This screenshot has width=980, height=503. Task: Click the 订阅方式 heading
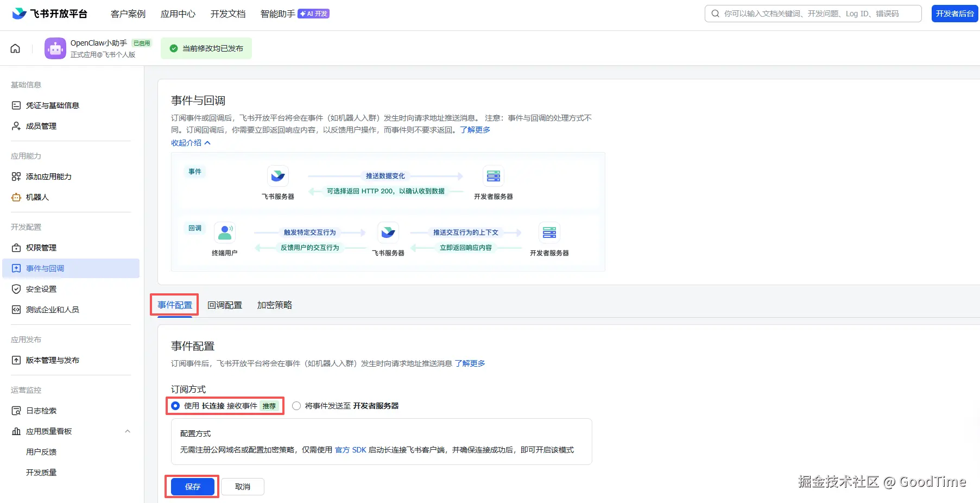188,389
